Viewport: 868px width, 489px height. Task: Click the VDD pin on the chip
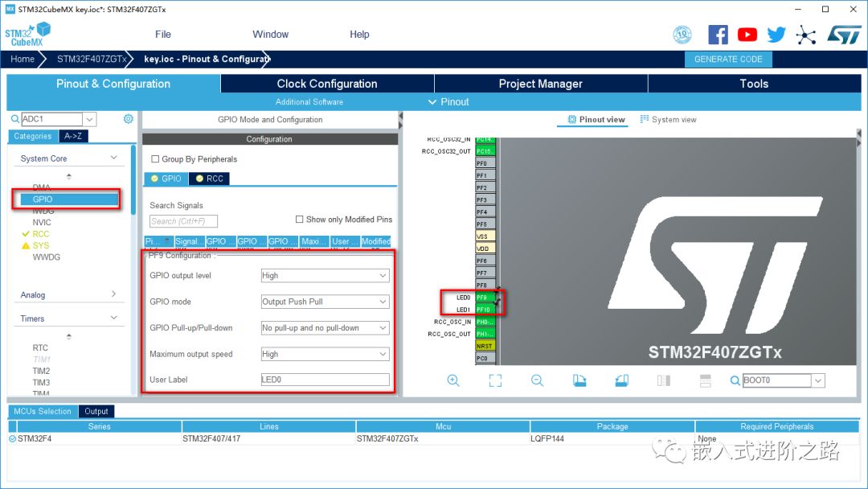tap(485, 249)
